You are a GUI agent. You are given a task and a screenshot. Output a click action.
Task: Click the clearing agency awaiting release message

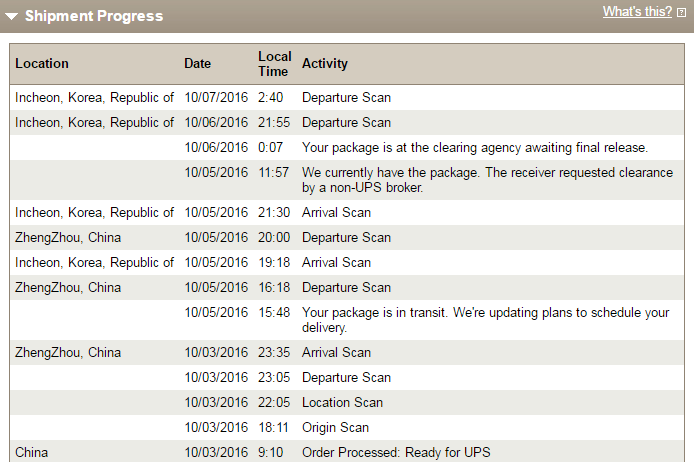click(x=475, y=147)
